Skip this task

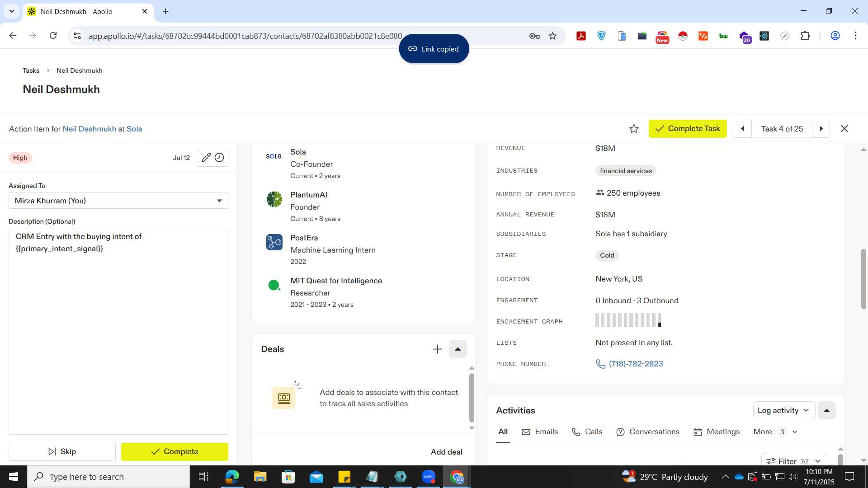(x=62, y=452)
